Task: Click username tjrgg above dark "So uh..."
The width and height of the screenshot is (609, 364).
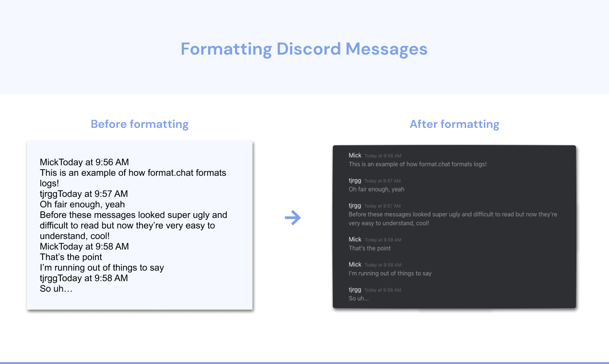Action: click(x=355, y=290)
